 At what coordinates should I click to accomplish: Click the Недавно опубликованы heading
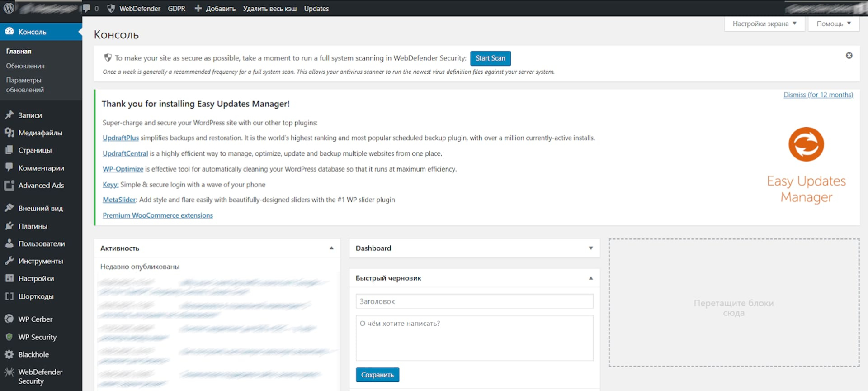point(140,267)
